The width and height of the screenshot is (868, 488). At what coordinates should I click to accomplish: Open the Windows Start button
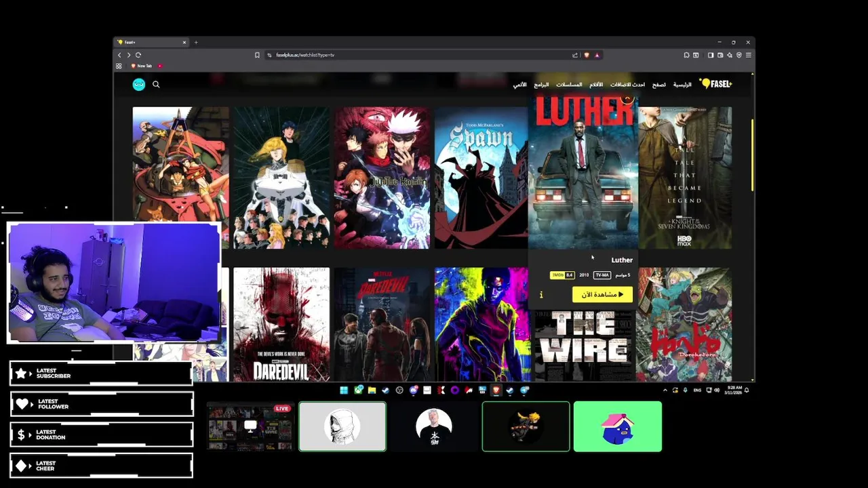pos(344,390)
